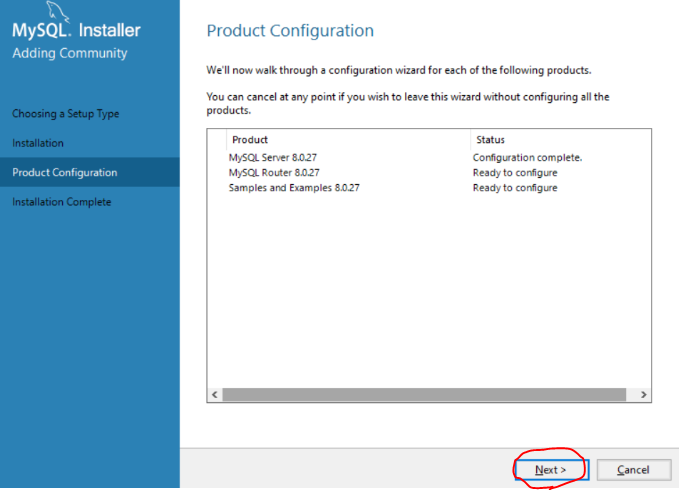Select the MySQL Server 8.0.27 row

pos(429,158)
